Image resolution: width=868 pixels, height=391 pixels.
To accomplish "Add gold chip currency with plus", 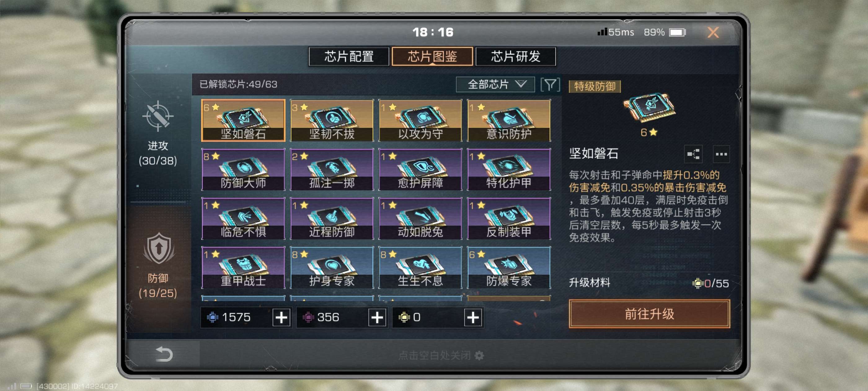I will pos(473,317).
